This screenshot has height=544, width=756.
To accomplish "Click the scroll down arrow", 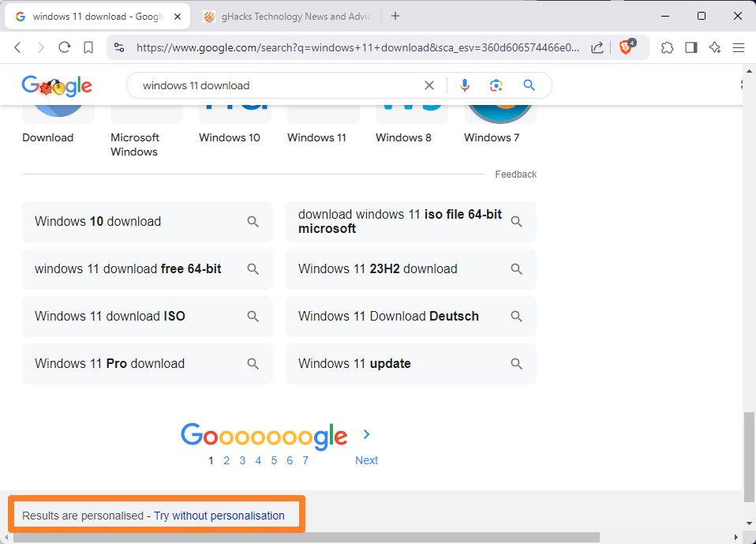I will [x=749, y=523].
